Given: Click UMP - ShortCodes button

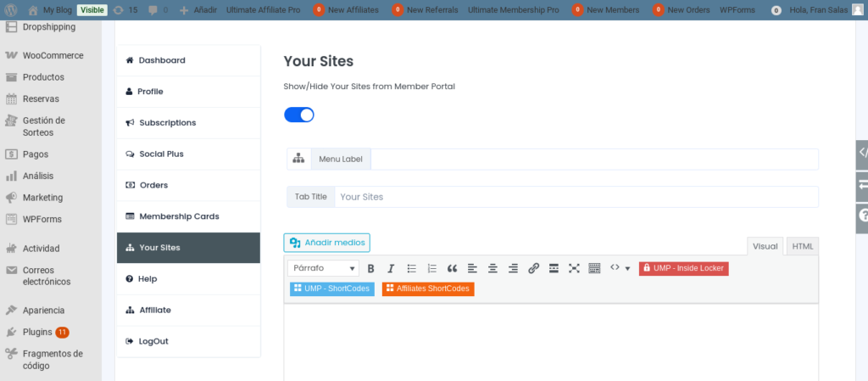Looking at the screenshot, I should click(x=331, y=289).
